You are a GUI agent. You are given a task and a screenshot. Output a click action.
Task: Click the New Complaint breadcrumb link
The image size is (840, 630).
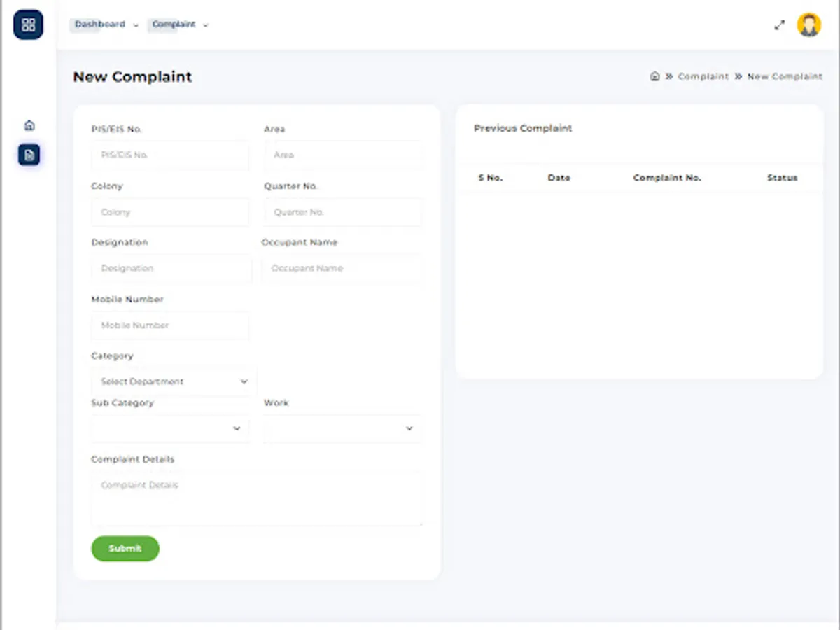point(785,76)
